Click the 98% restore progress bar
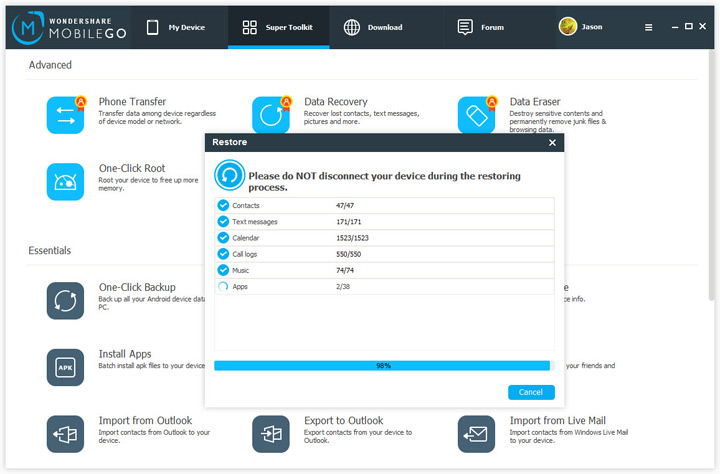The width and height of the screenshot is (720, 474). click(x=384, y=366)
